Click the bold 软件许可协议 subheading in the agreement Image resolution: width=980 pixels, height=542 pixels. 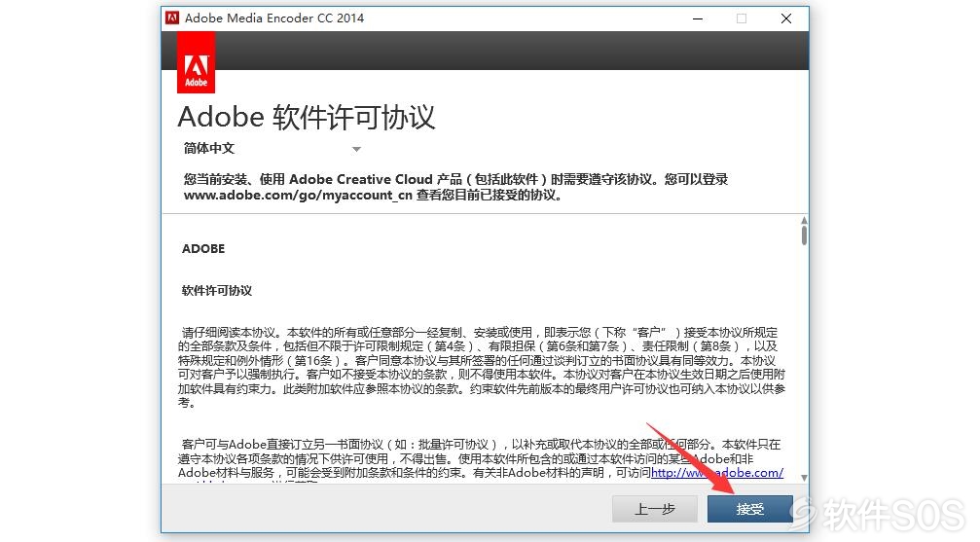point(217,291)
